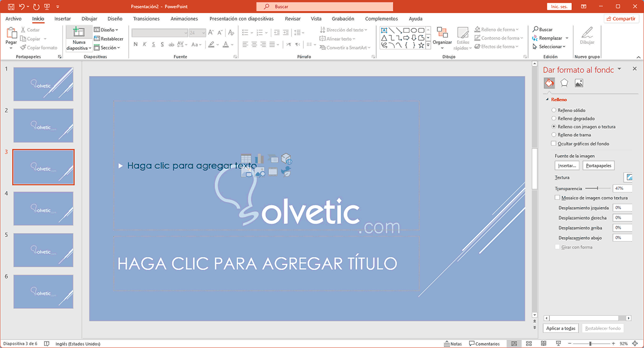The image size is (644, 348).
Task: Expand the shapes gallery More arrow
Action: (428, 46)
